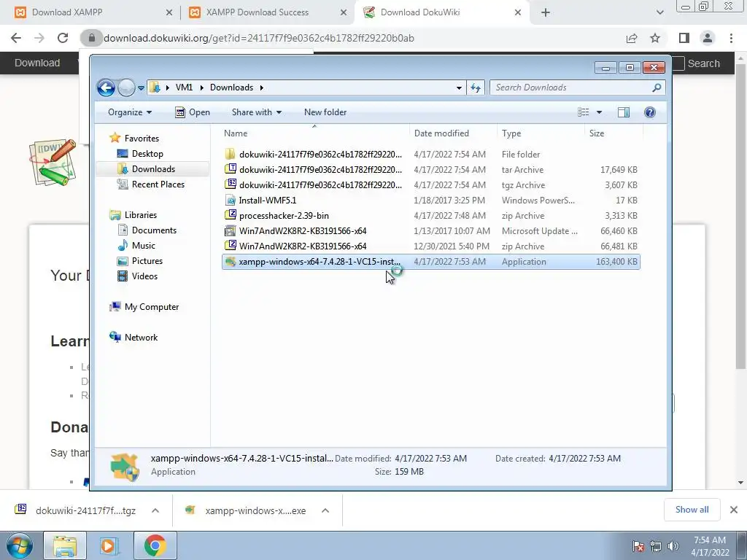Reload the DokuWiki page in Chrome
The width and height of the screenshot is (747, 560).
coord(63,38)
